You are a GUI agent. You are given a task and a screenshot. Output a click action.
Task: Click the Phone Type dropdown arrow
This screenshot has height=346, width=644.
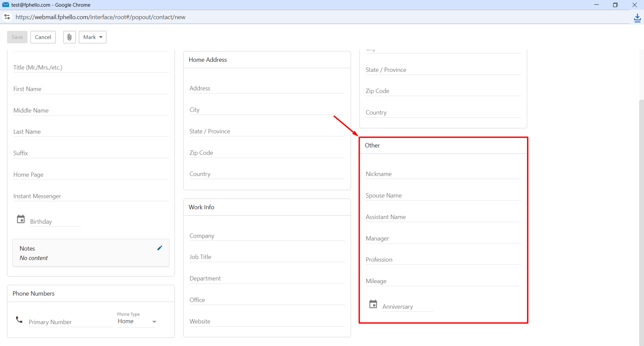coord(154,322)
